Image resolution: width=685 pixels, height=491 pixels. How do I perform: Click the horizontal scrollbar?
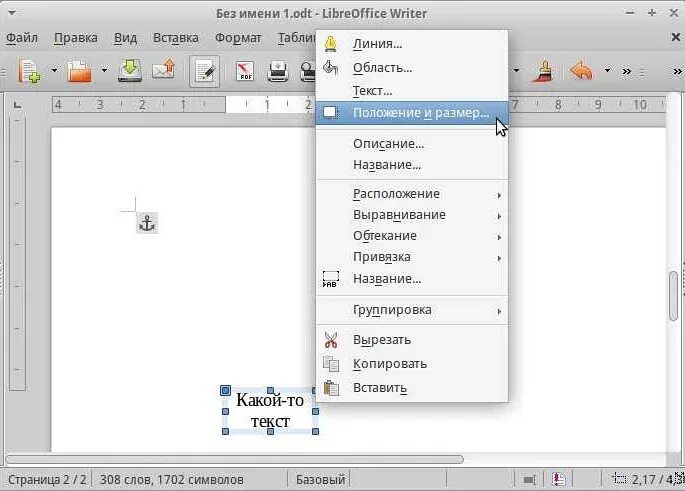coord(234,459)
